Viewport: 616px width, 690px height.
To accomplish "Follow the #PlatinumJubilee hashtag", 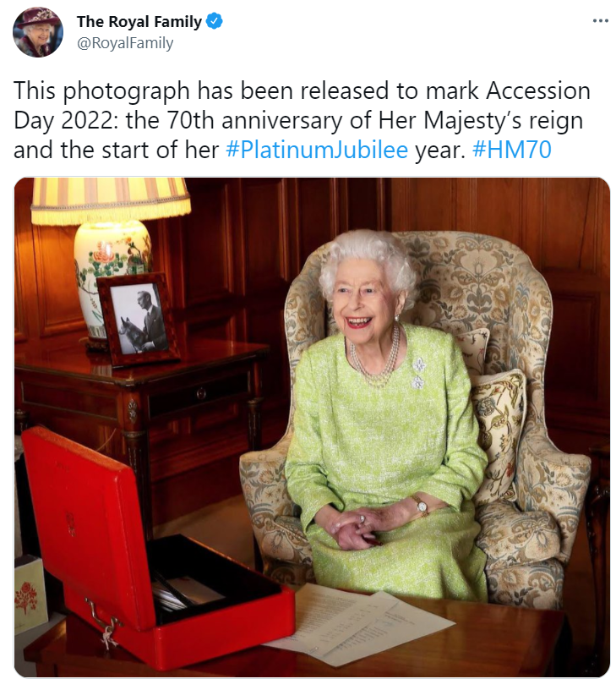I will pyautogui.click(x=317, y=150).
